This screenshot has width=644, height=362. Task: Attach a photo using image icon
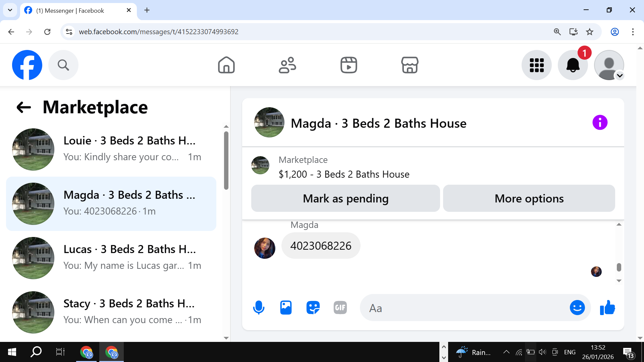click(286, 308)
